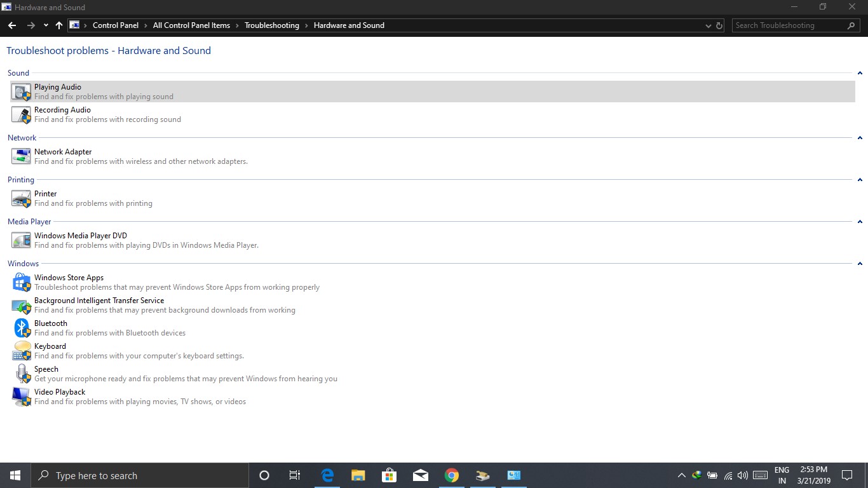Go up one level with Up arrow

pyautogui.click(x=59, y=25)
